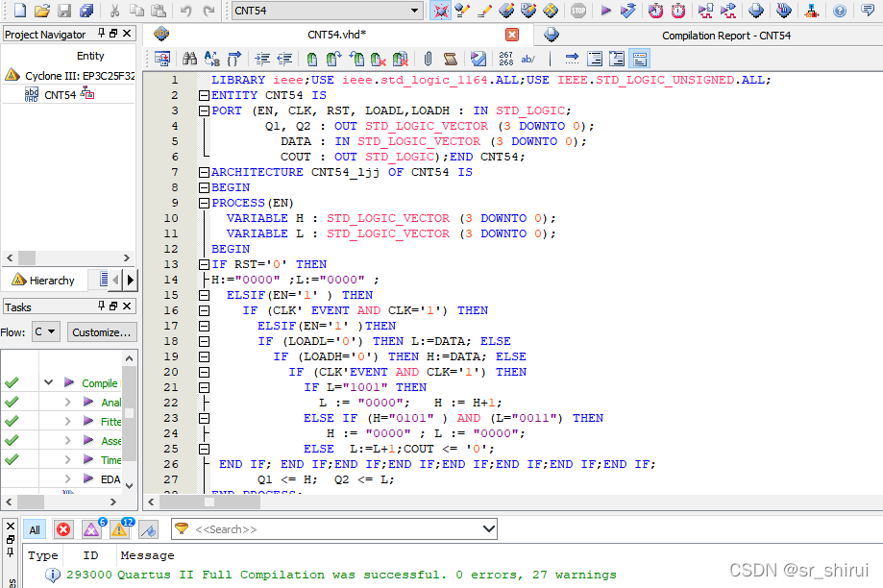Image resolution: width=883 pixels, height=588 pixels.
Task: Decrease indent of selected code
Action: (284, 59)
